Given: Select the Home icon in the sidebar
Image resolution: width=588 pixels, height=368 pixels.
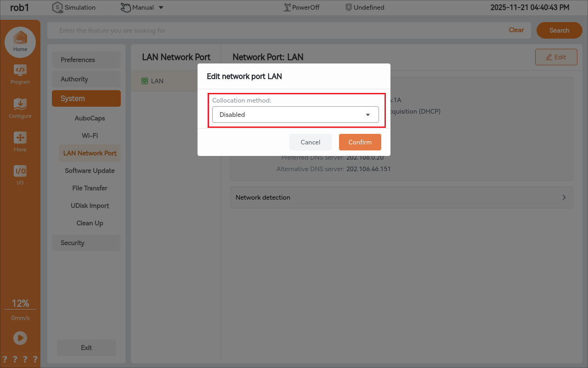Looking at the screenshot, I should coord(20,39).
